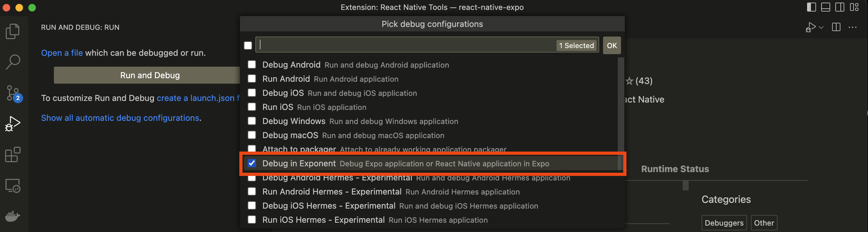The width and height of the screenshot is (868, 232).
Task: Open the Explorer files view
Action: (x=13, y=31)
